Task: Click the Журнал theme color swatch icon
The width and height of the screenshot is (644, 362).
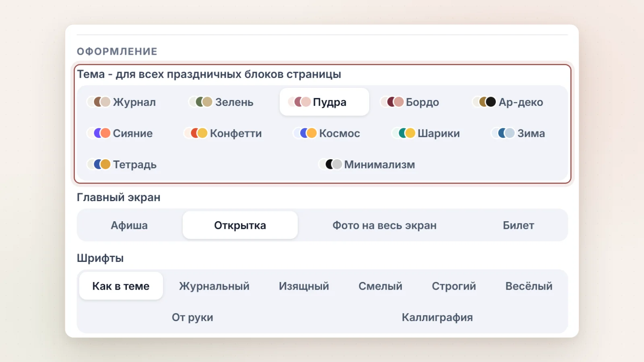Action: (99, 102)
